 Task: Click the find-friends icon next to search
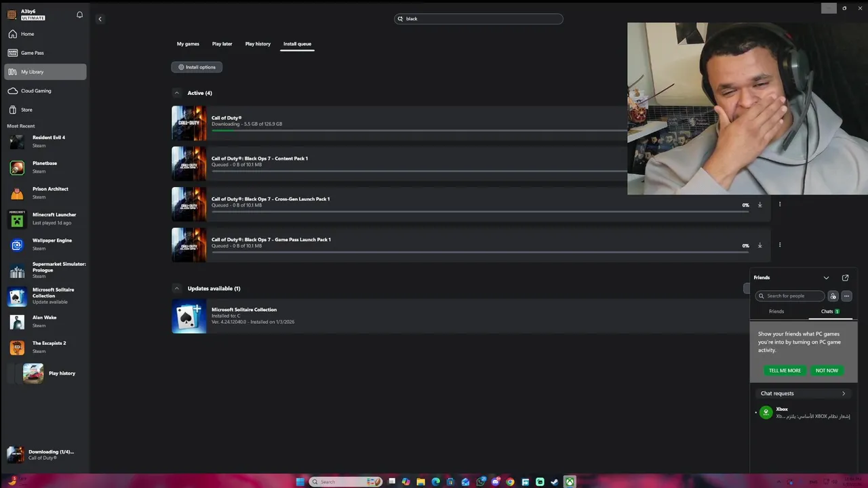click(x=833, y=296)
